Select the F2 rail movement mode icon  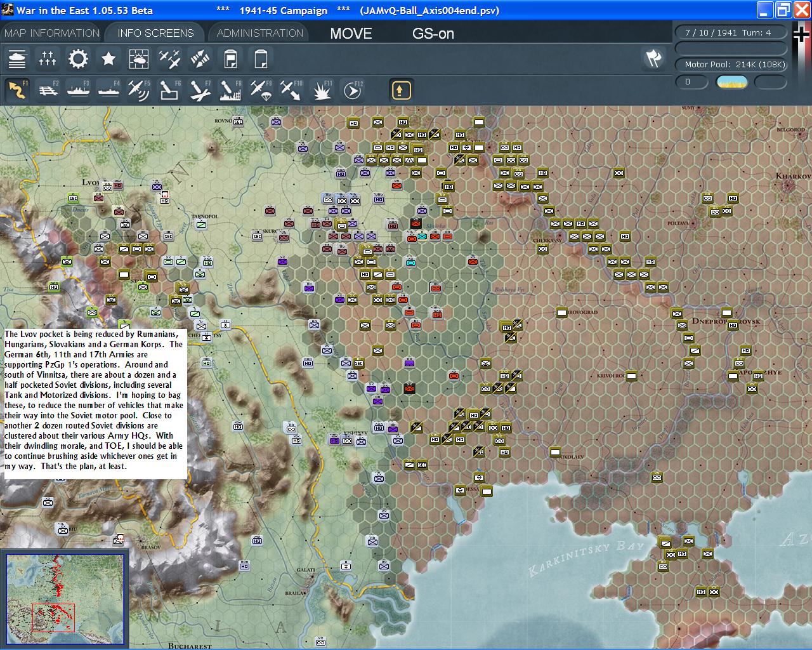[x=48, y=90]
